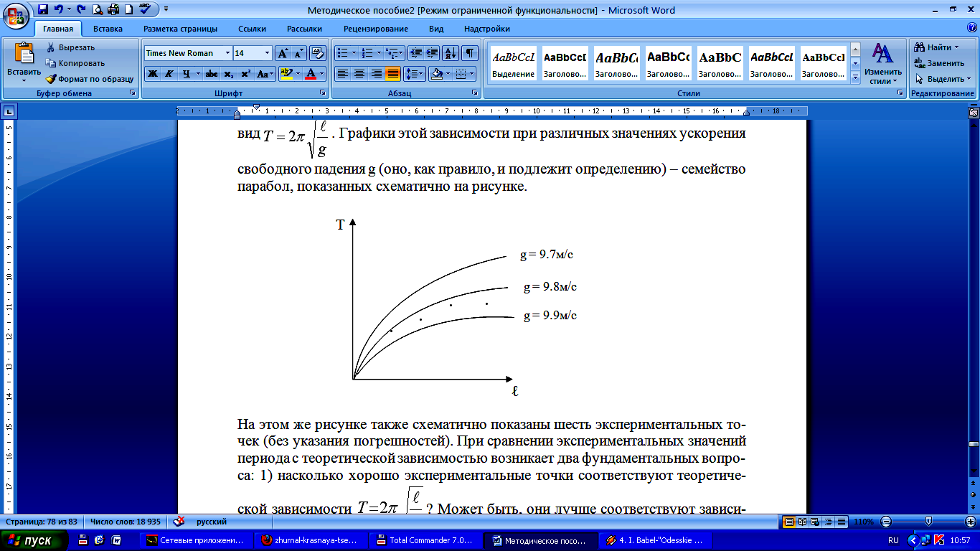Expand the styles gallery More arrow
This screenshot has height=551, width=980.
point(855,78)
